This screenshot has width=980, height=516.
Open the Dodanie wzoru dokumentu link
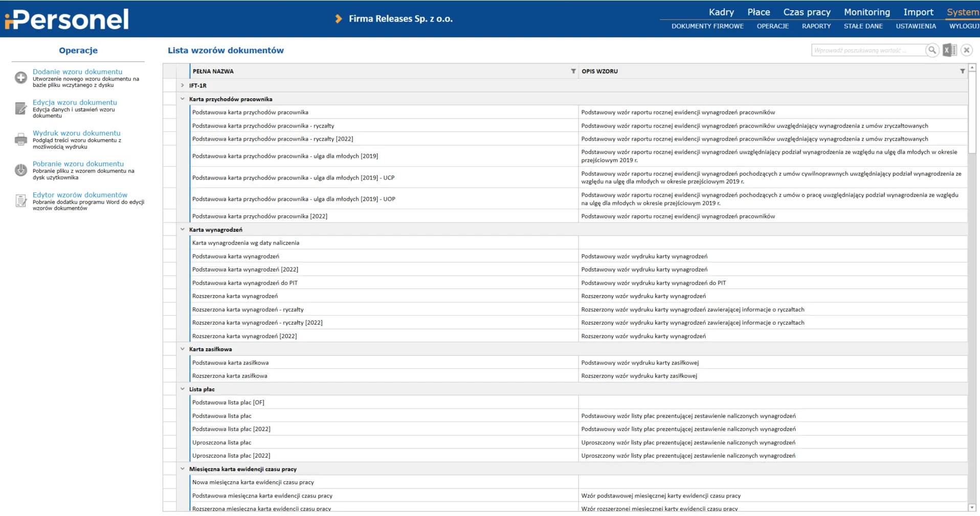(x=77, y=72)
